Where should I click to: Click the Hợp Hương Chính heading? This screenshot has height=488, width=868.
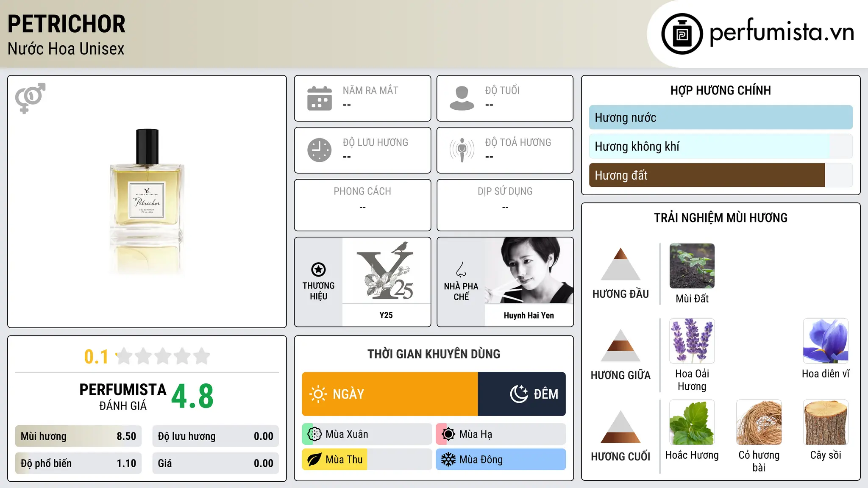[x=721, y=90]
